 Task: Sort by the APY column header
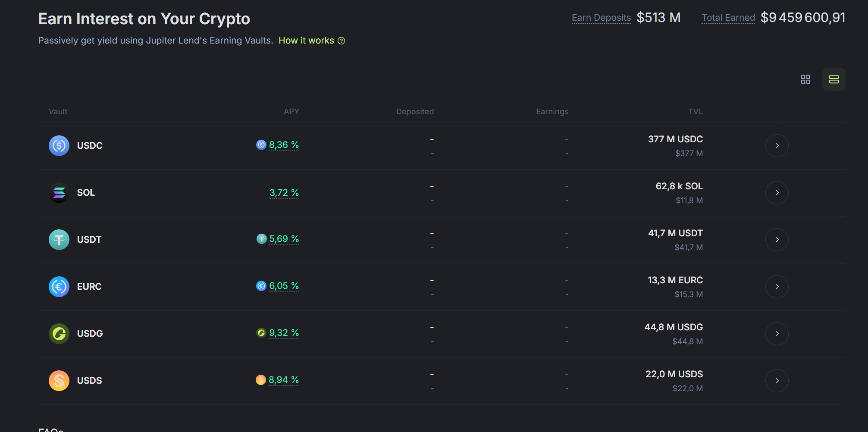click(x=291, y=112)
